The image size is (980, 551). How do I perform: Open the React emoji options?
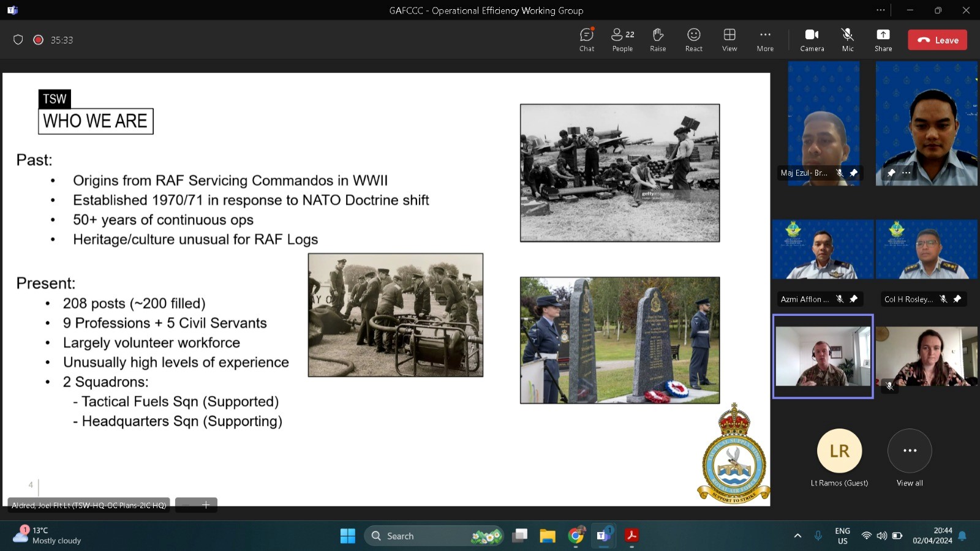(693, 40)
